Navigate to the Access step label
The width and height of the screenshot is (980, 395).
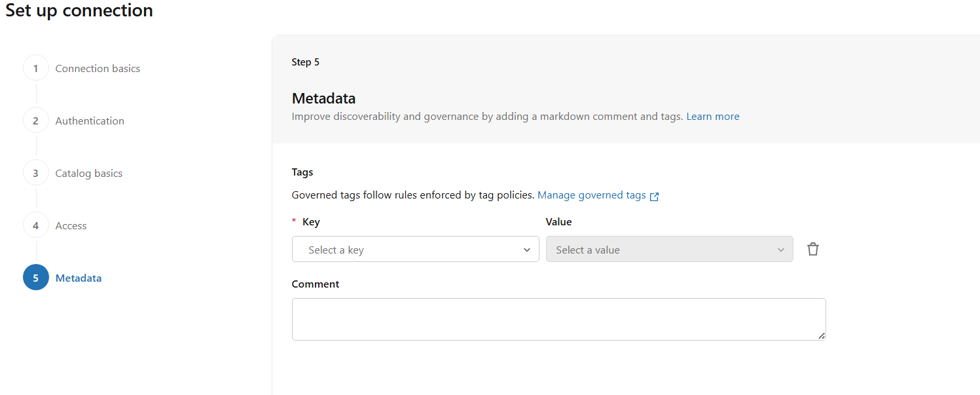(71, 225)
